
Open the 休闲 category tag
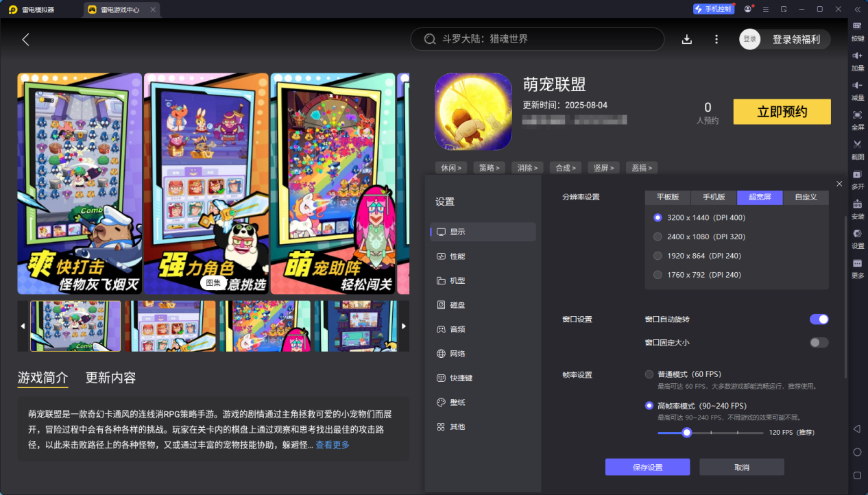click(x=451, y=167)
